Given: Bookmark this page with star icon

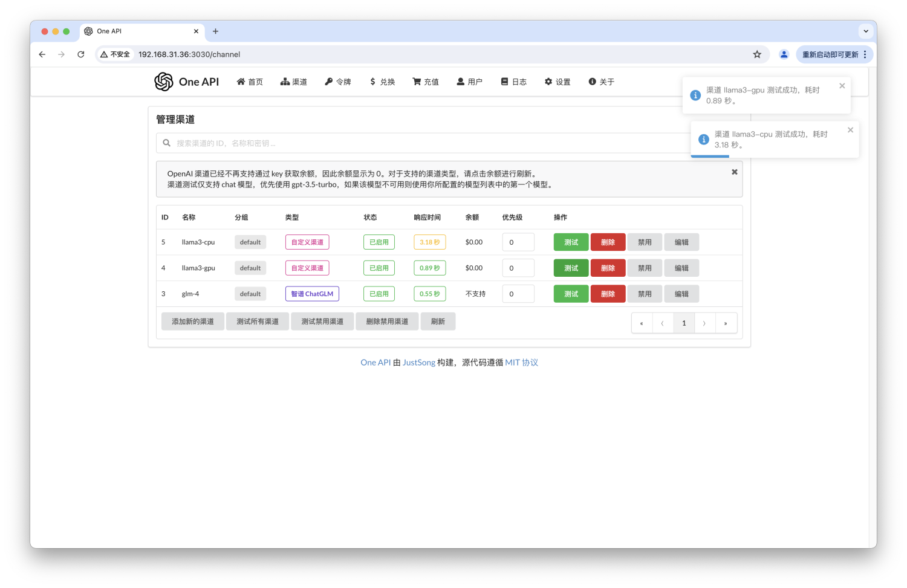Looking at the screenshot, I should pos(757,54).
